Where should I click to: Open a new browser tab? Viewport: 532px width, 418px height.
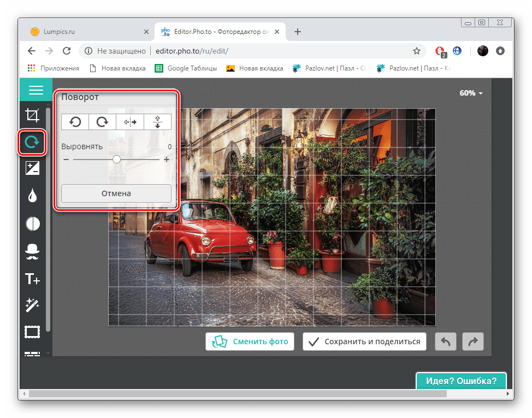[298, 32]
